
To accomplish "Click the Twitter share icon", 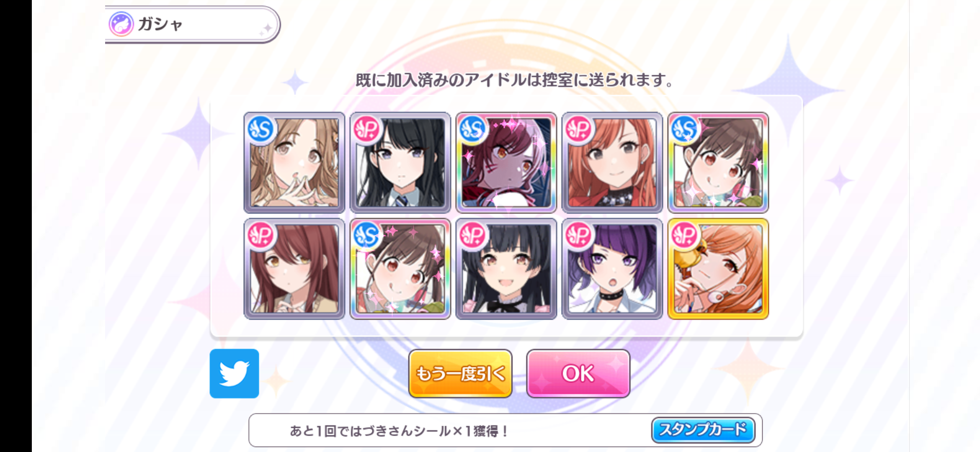I will point(234,373).
